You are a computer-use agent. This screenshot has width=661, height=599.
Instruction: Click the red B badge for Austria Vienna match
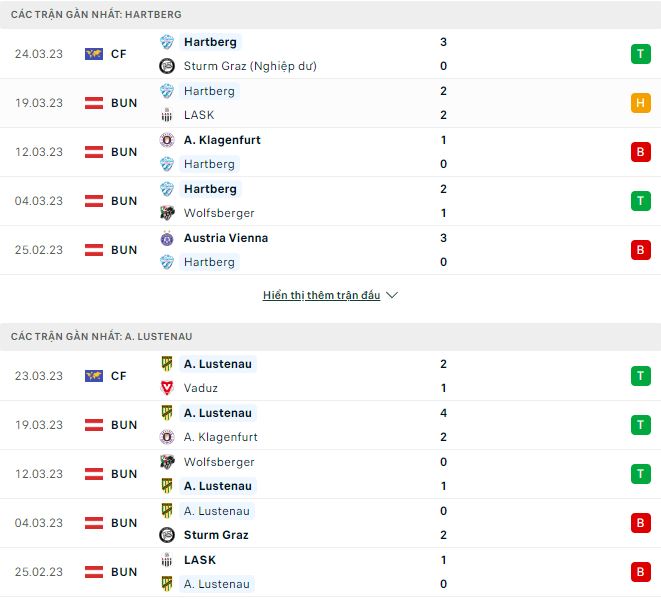(640, 250)
